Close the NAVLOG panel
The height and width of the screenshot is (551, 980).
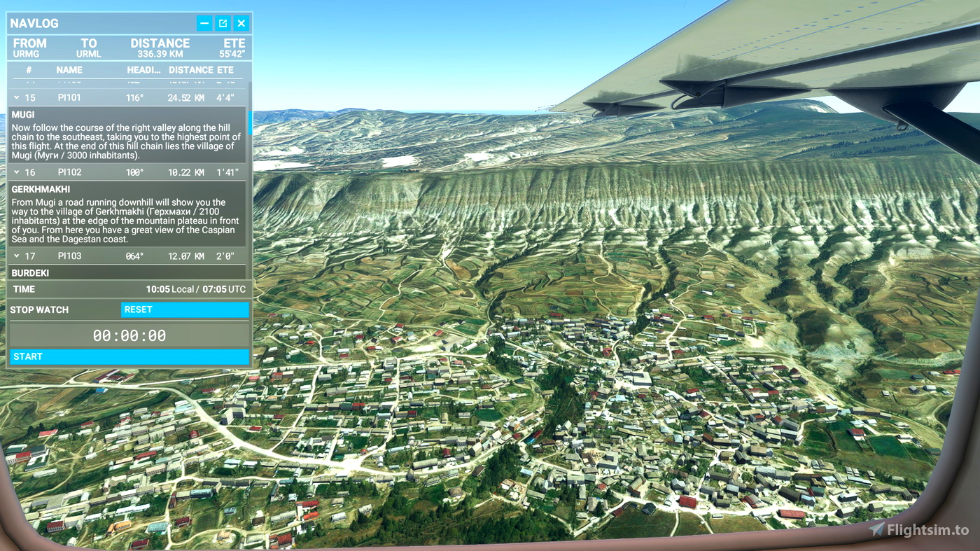pos(241,23)
